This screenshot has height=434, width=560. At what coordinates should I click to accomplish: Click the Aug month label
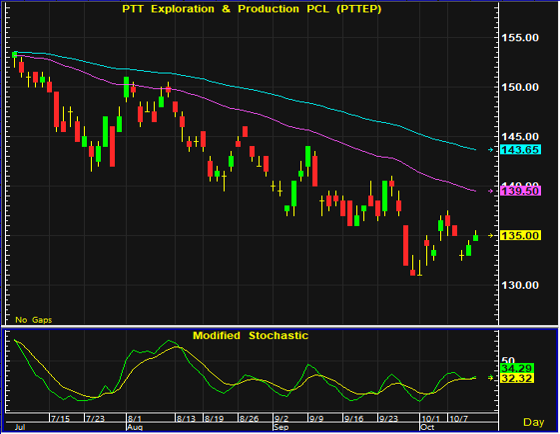135,427
